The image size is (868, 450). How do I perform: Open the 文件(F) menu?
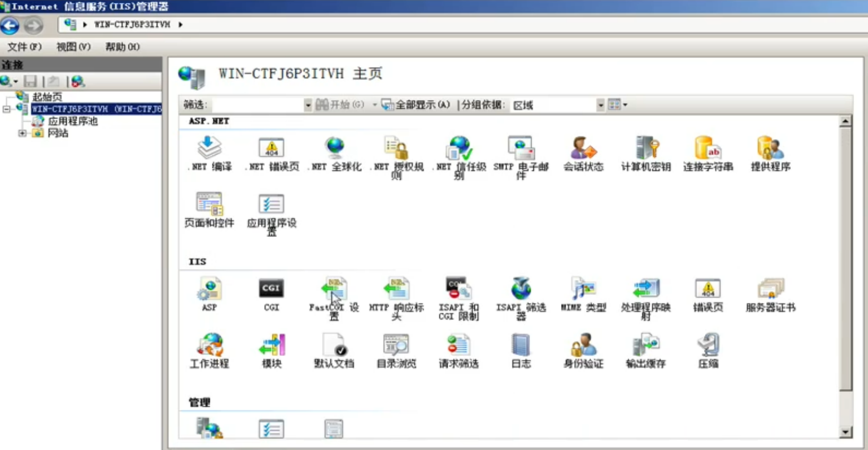click(24, 47)
